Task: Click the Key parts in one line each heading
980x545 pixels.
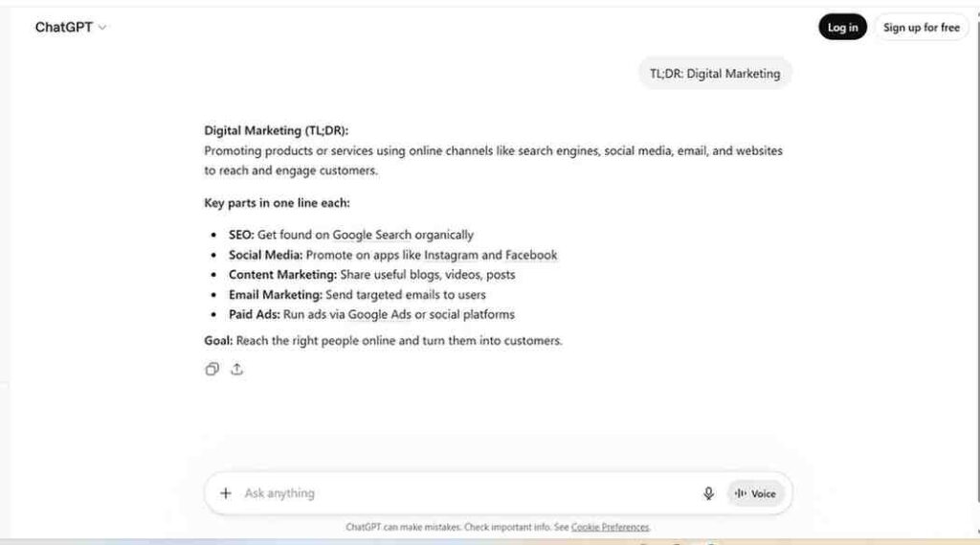Action: [278, 203]
